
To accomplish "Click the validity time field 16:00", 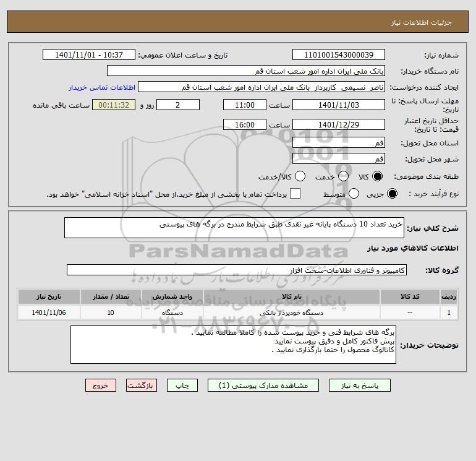I will (x=245, y=124).
